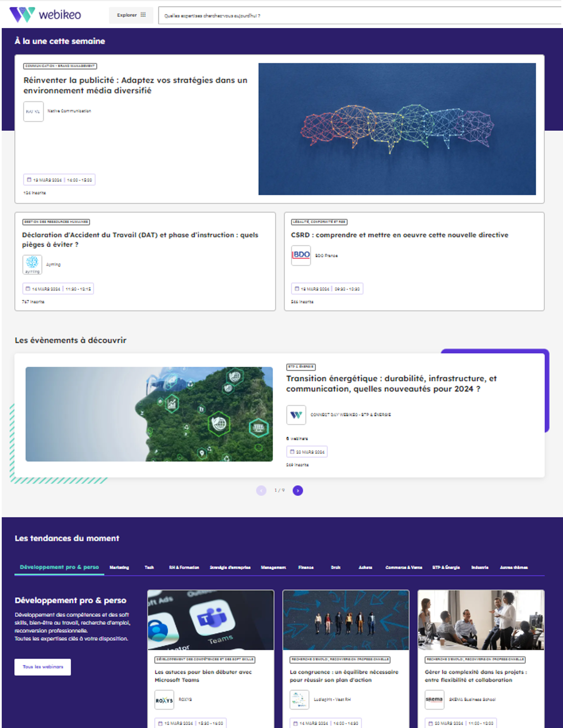This screenshot has width=563, height=728.
Task: Go to previous event in carousel
Action: (261, 490)
